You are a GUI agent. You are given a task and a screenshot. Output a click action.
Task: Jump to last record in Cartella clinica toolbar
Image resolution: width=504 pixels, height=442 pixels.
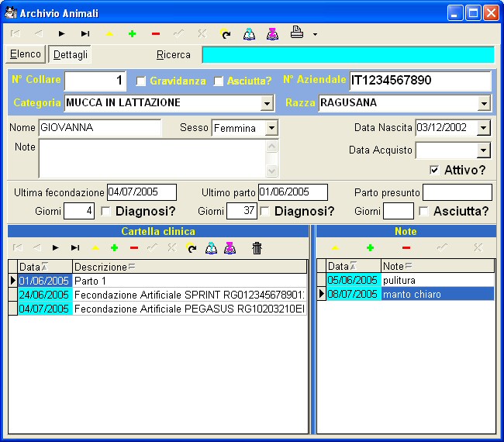click(75, 247)
